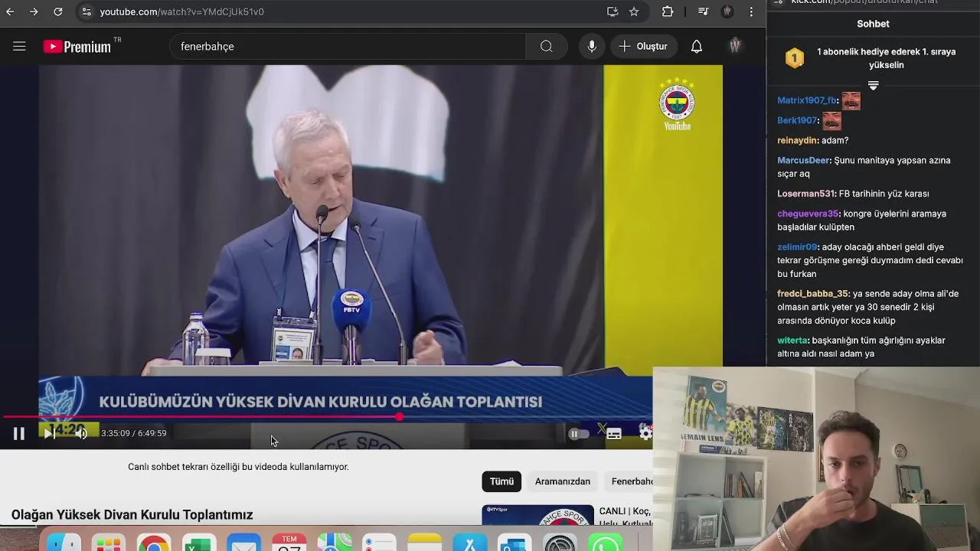
Task: Select the Tümü filter chip
Action: pos(501,481)
